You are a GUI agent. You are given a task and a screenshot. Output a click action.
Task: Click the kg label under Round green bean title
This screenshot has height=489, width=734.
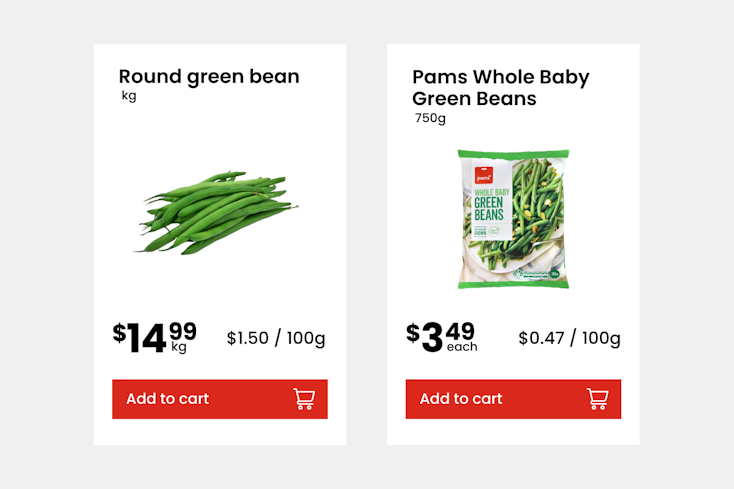coord(129,97)
